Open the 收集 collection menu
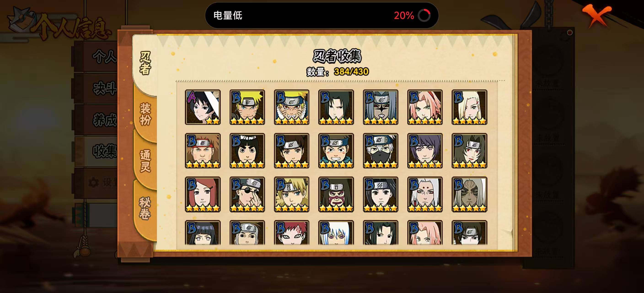This screenshot has height=293, width=644. pyautogui.click(x=100, y=151)
